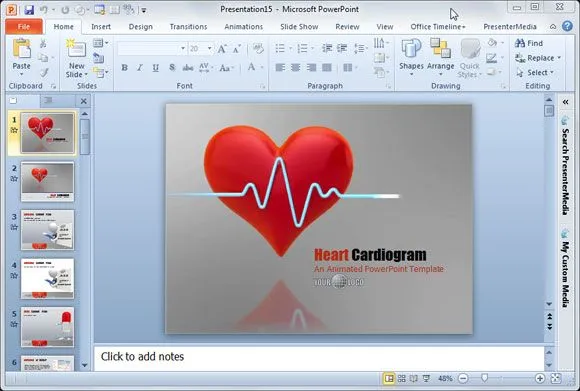Toggle Italic formatting

(x=140, y=68)
